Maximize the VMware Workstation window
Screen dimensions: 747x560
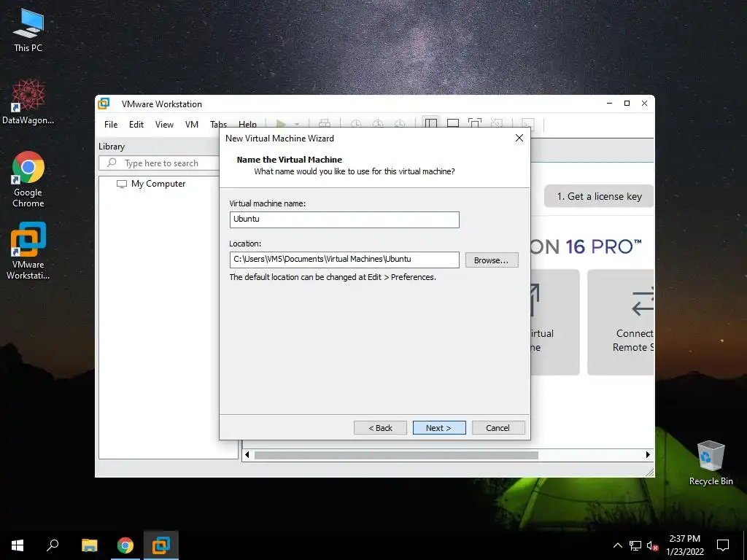tap(627, 104)
